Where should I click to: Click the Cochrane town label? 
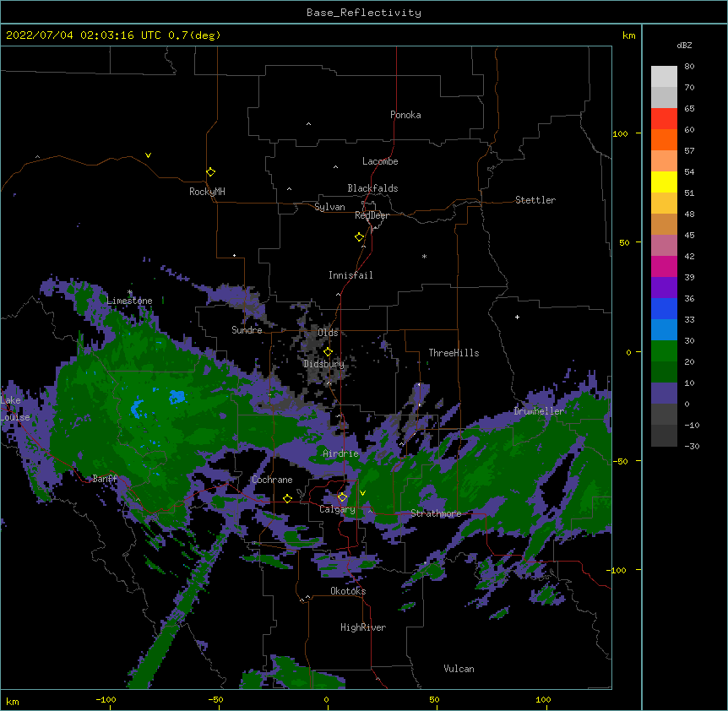[x=272, y=480]
